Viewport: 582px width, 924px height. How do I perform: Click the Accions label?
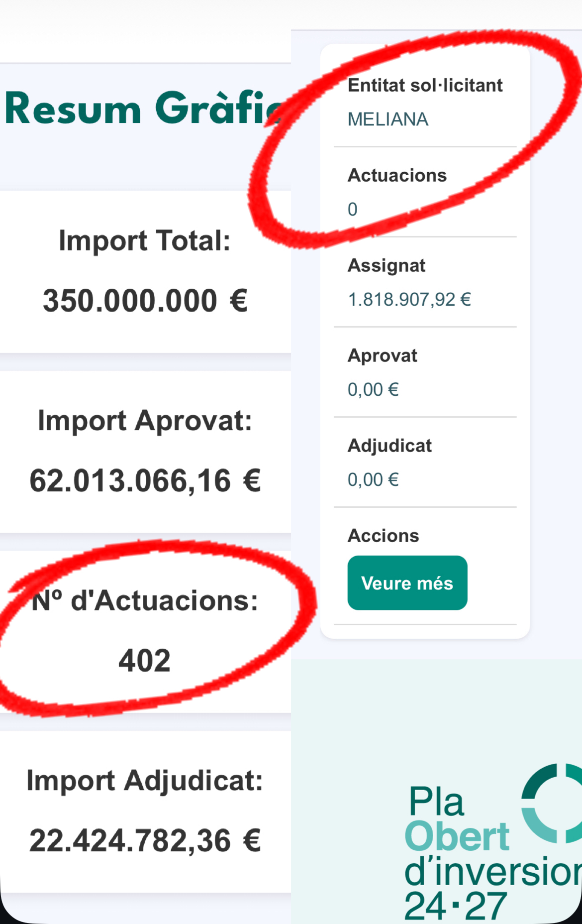384,536
